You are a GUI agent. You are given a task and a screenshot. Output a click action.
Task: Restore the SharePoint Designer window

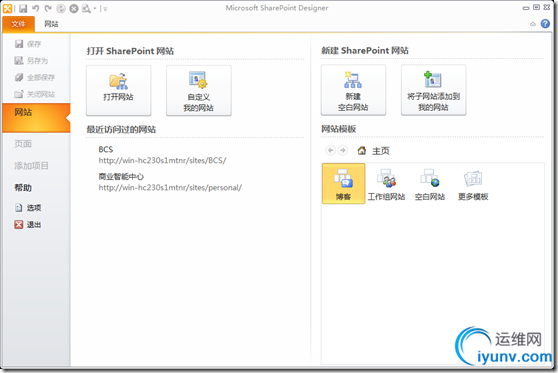[536, 7]
